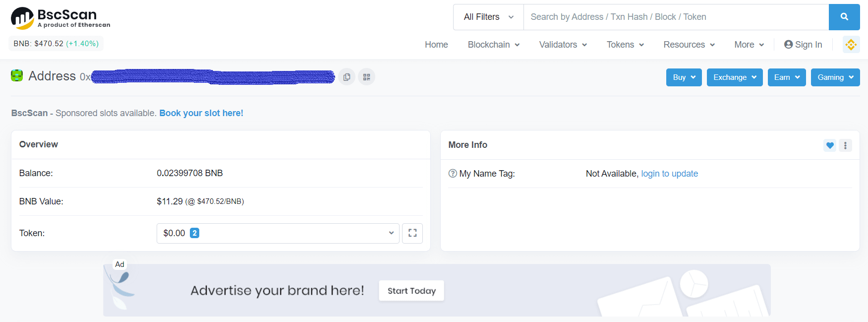Click the BNB price $470.52 badge
Image resolution: width=868 pixels, height=322 pixels.
point(56,44)
